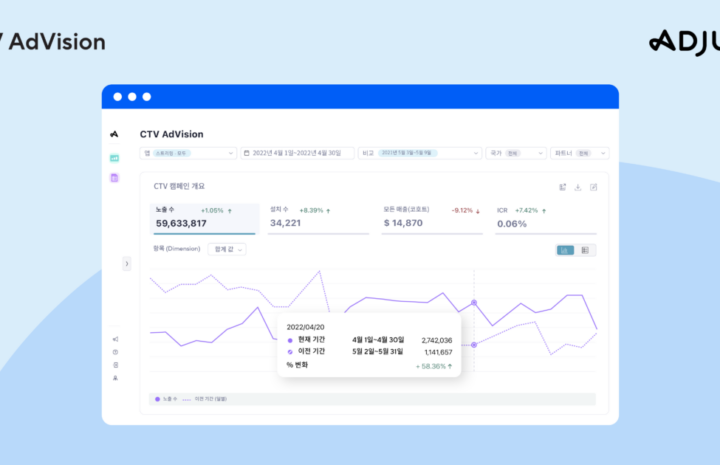The height and width of the screenshot is (465, 720).
Task: Click the +8.39% change indicator
Action: click(x=315, y=211)
